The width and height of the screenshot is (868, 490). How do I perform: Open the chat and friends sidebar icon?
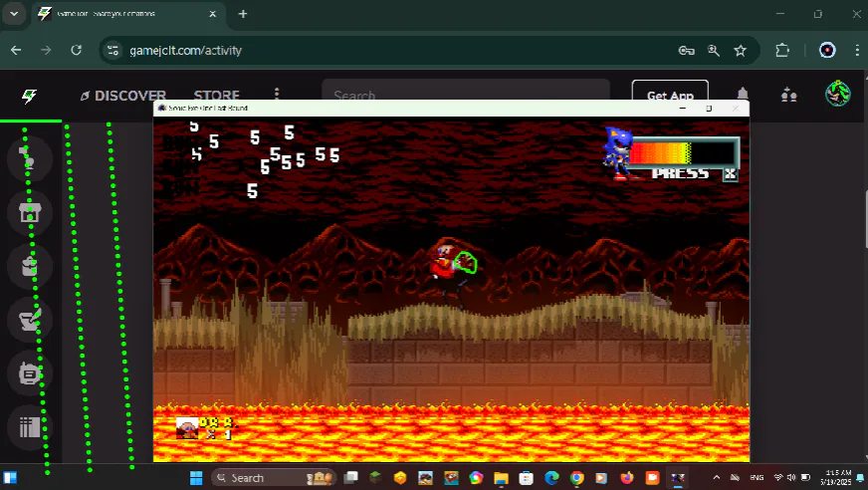[29, 159]
